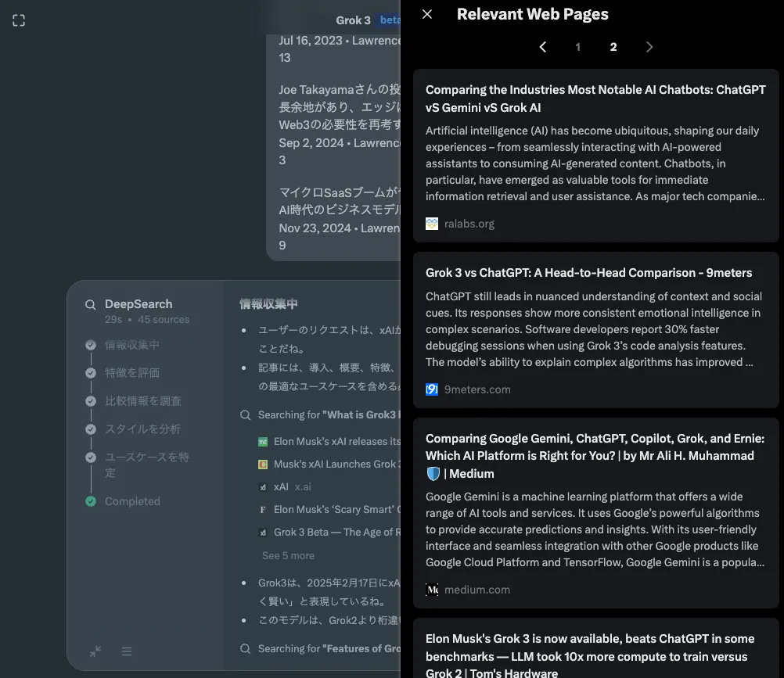The image size is (784, 678).
Task: Open Tom's Hardware Grok 3 article
Action: [596, 648]
